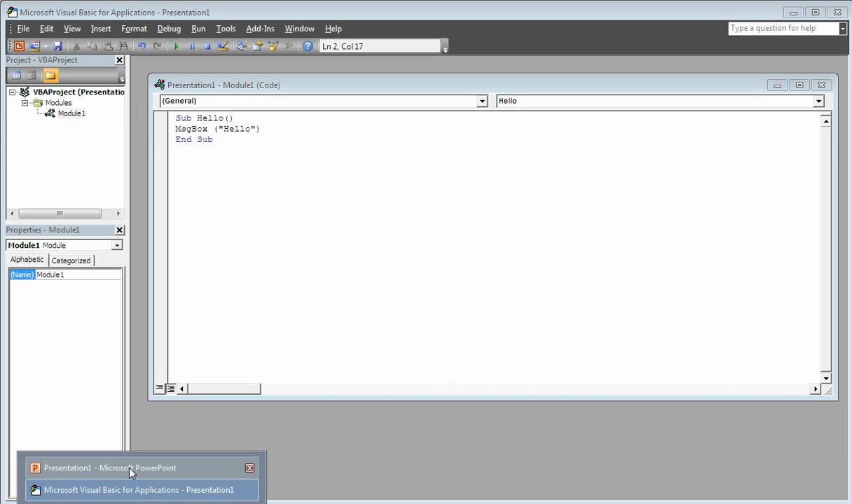Open the help question box dropdown arrow
This screenshot has width=852, height=504.
[x=843, y=28]
